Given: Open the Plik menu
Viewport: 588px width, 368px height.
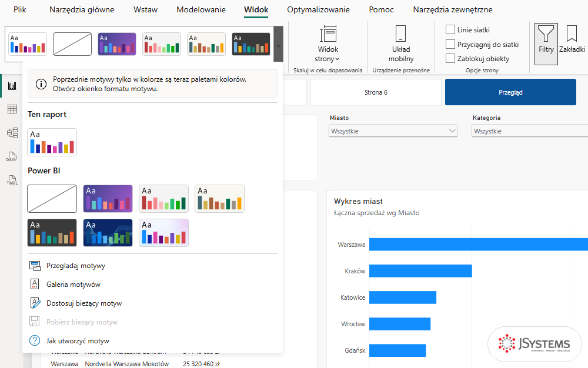Looking at the screenshot, I should click(20, 10).
